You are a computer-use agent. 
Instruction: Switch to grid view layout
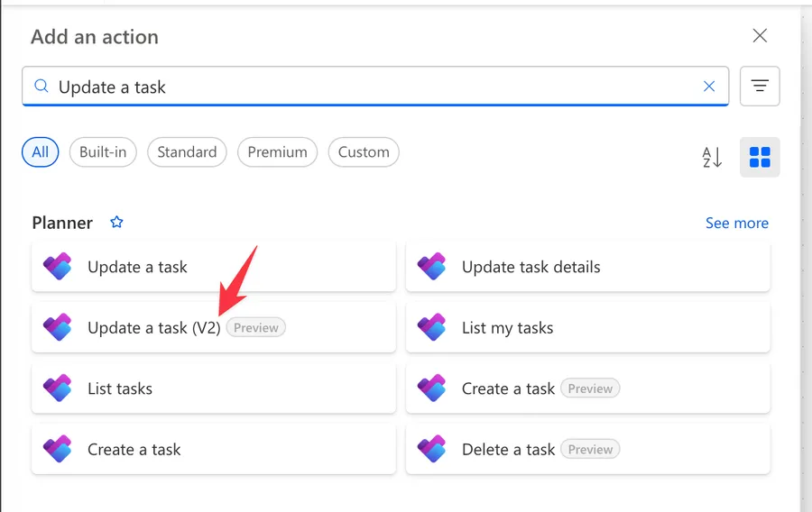(x=760, y=157)
